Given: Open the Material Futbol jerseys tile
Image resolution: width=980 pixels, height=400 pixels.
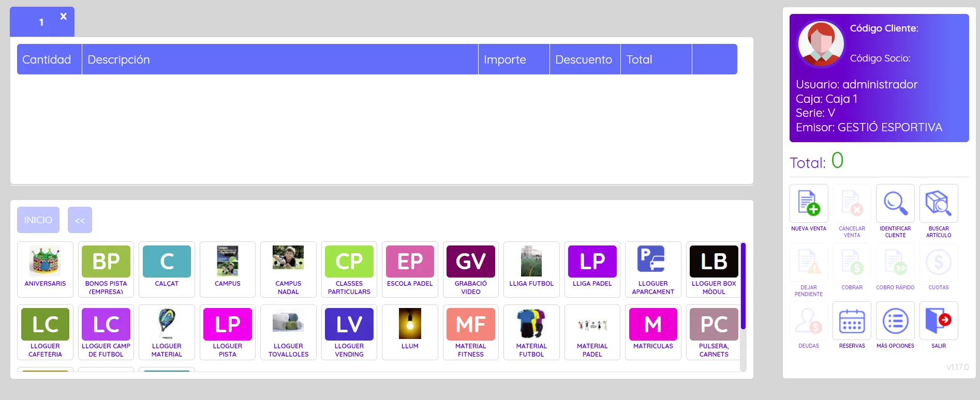Looking at the screenshot, I should pos(531,332).
